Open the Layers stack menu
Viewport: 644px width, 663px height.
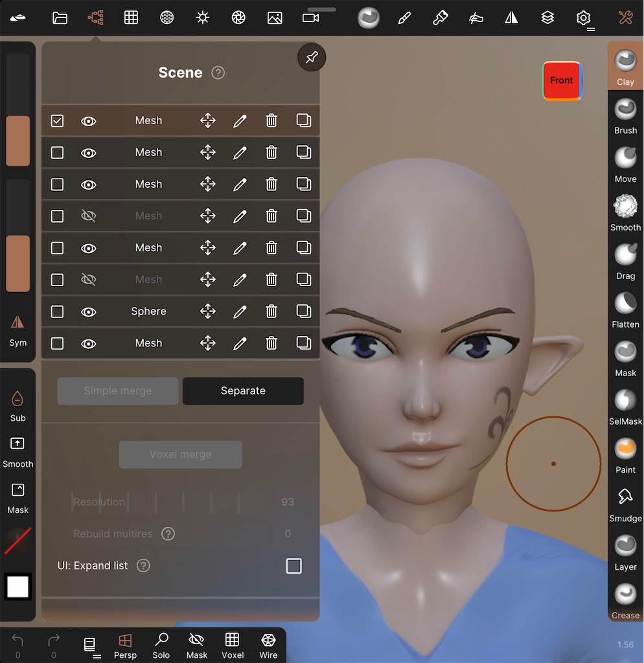tap(547, 17)
